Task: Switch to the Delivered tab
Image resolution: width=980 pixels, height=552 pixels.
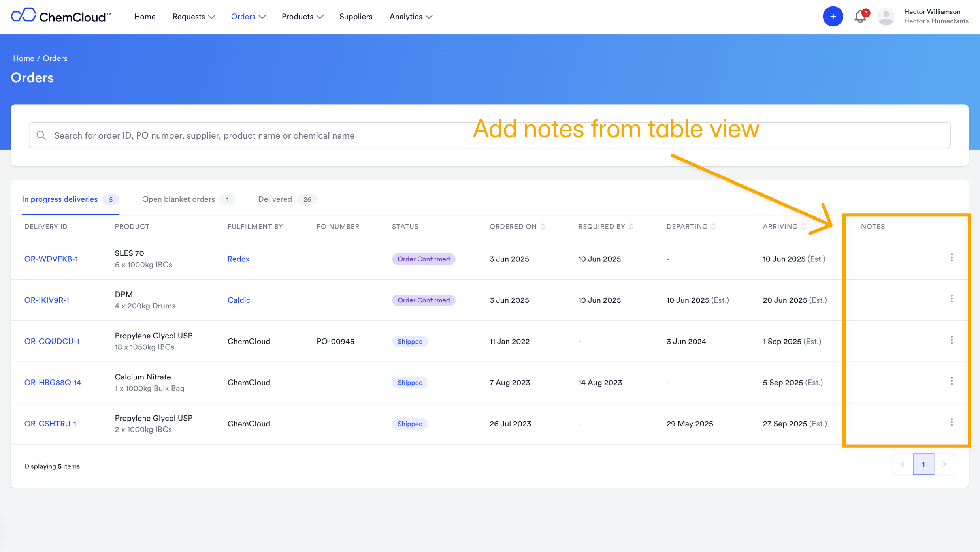Action: click(287, 199)
